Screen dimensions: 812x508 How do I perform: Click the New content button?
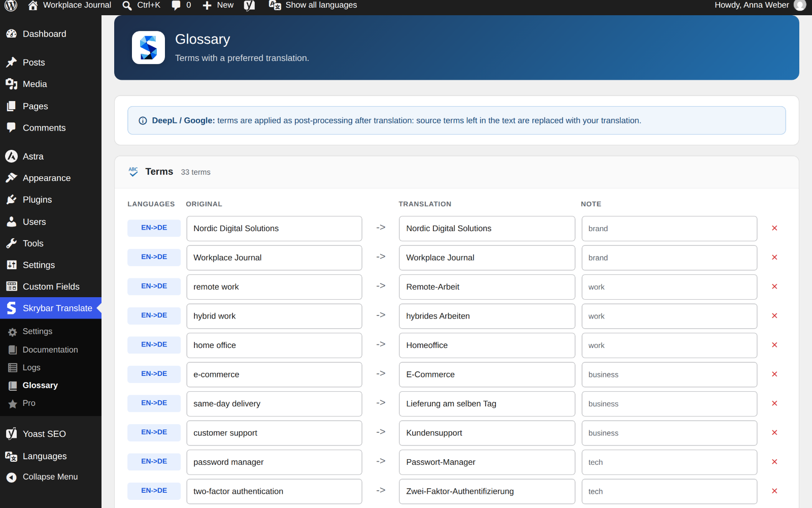pyautogui.click(x=218, y=5)
